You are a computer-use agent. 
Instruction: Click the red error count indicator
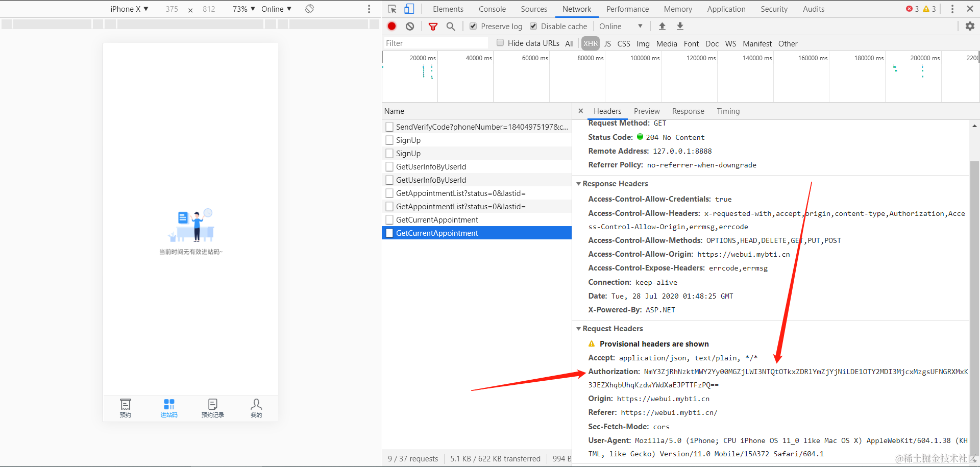[x=913, y=9]
